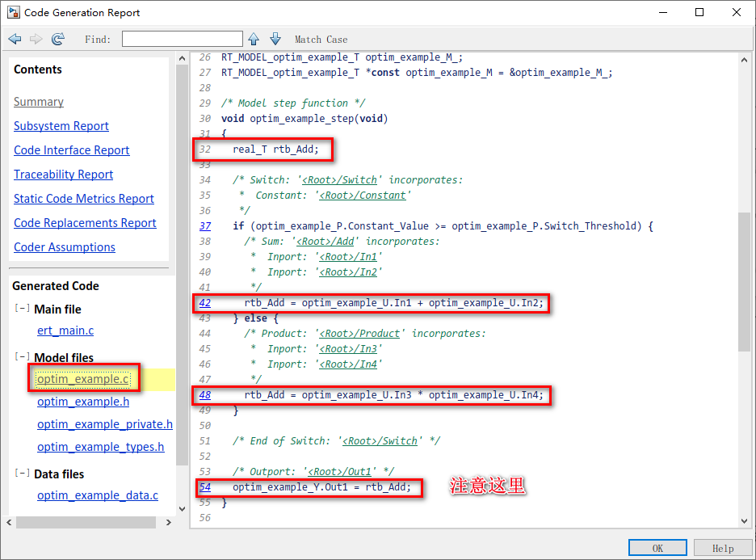Open the Coder Assumptions page
The image size is (756, 560).
point(65,247)
